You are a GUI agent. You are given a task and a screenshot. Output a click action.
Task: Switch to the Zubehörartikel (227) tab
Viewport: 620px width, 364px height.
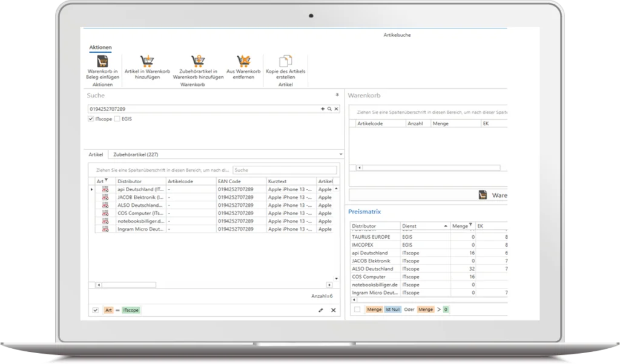pos(136,155)
